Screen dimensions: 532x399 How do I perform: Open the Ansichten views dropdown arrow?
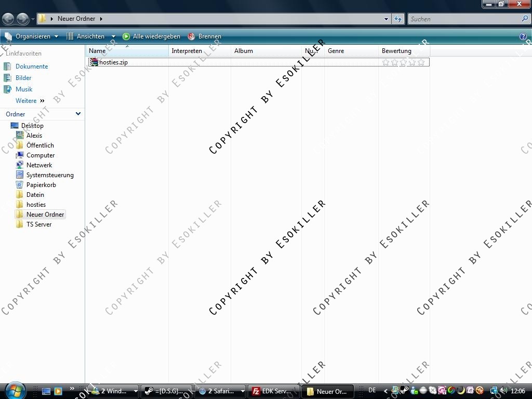tap(113, 36)
